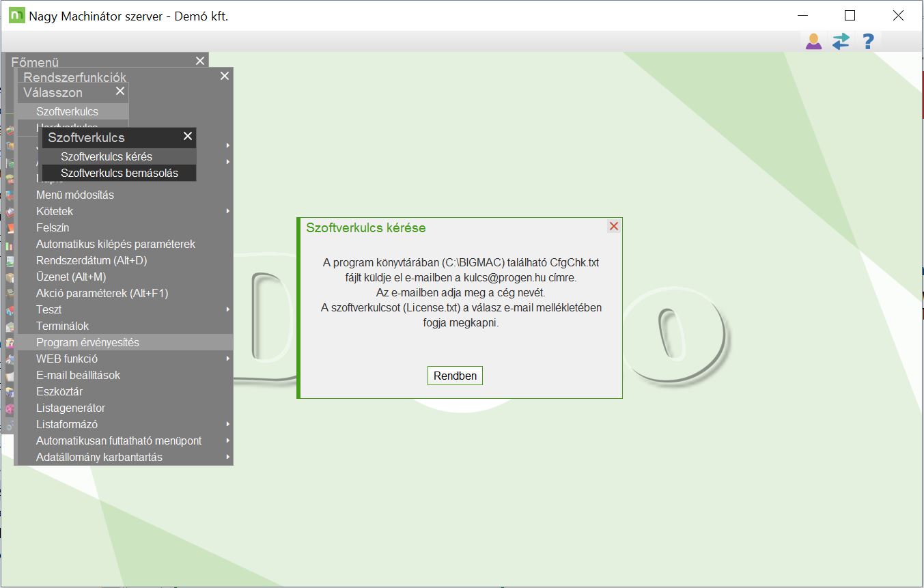Click the Válasszon popup title
Viewport: 924px width, 588px height.
coord(53,92)
